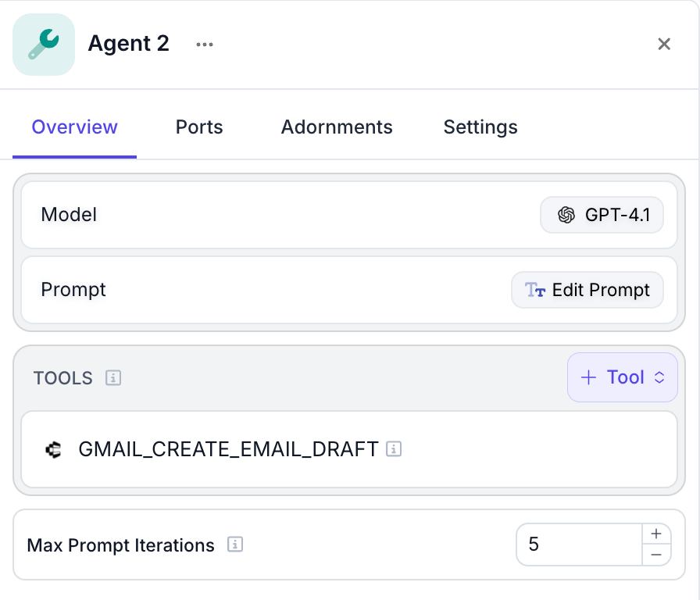Click the Model row label
The image size is (700, 600).
point(69,215)
